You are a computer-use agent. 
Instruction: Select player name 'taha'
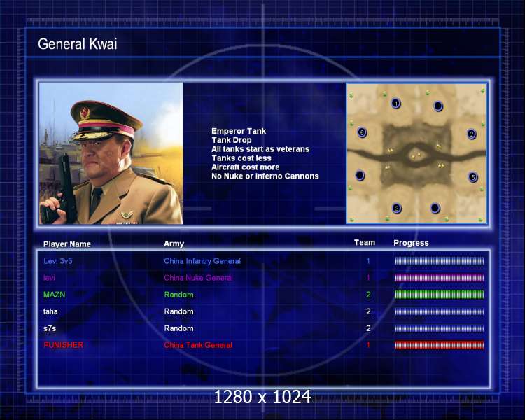[50, 311]
